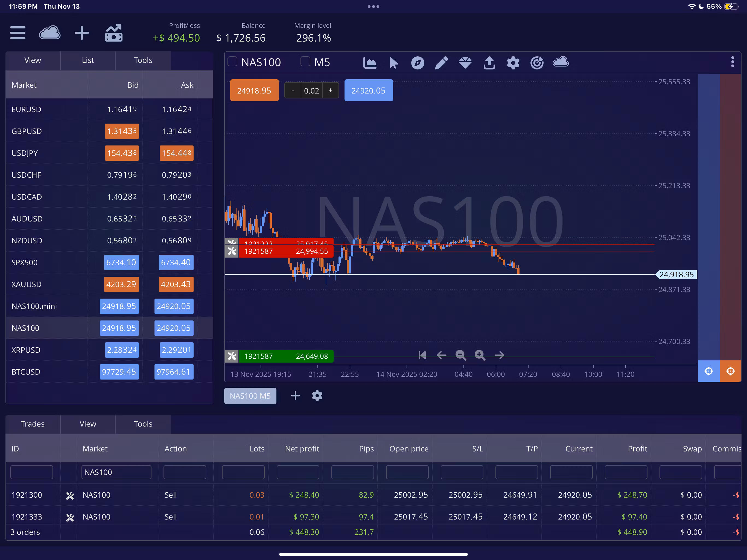This screenshot has width=747, height=560.
Task: Open the Trades tab
Action: click(x=33, y=424)
